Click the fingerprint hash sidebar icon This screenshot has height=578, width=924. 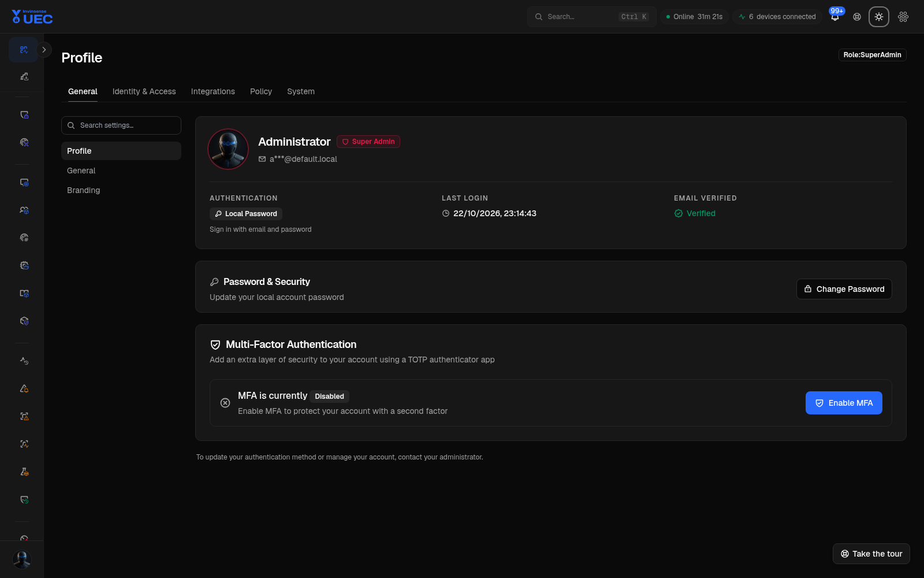[24, 238]
